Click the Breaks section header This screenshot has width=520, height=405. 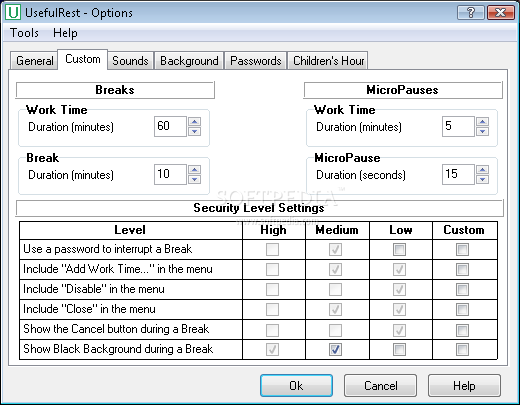115,90
